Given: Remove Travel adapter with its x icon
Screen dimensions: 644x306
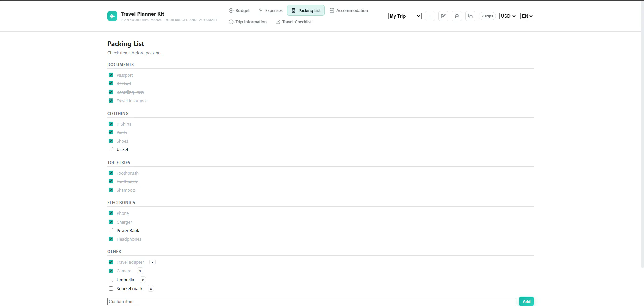Looking at the screenshot, I should point(152,262).
